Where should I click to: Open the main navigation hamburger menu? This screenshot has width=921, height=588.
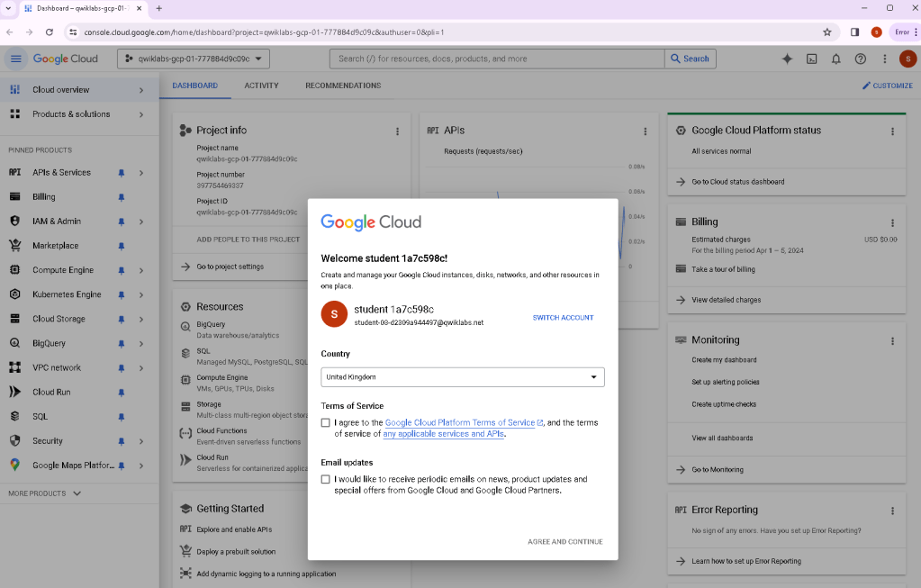(x=16, y=59)
